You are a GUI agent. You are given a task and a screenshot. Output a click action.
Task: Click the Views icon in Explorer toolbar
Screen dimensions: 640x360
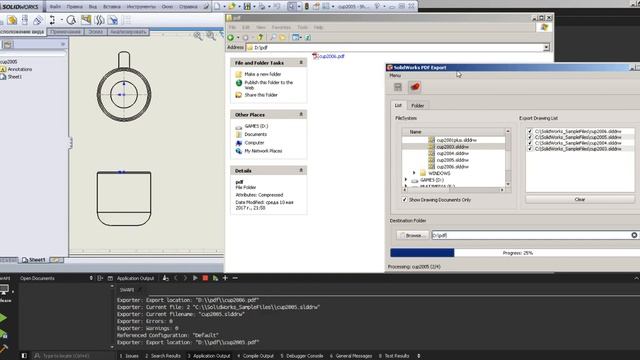(296, 38)
